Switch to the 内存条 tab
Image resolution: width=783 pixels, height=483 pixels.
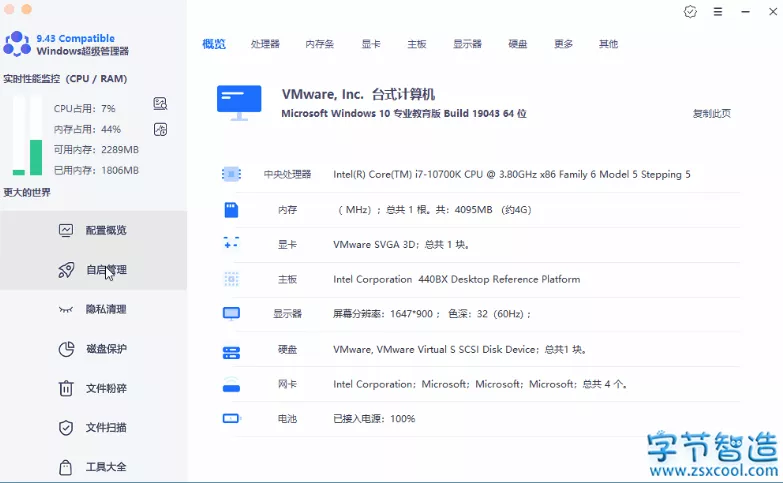tap(320, 44)
